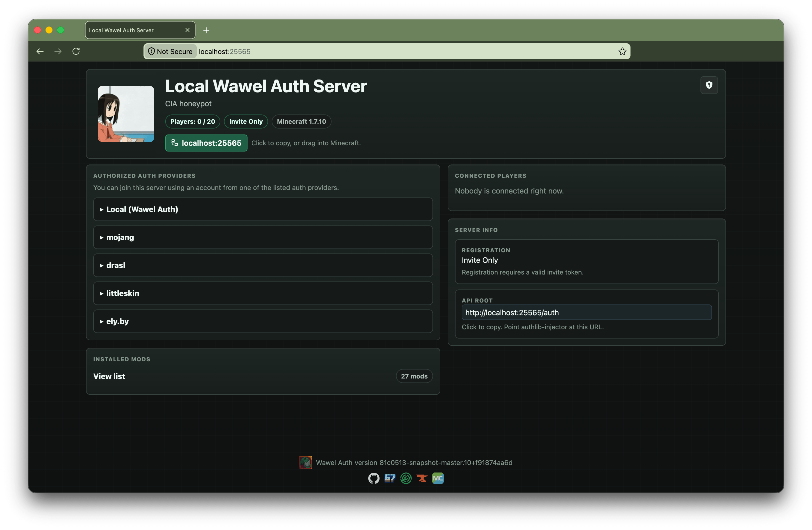Click 'Nobody is connected right now.' text
Image resolution: width=812 pixels, height=530 pixels.
click(x=509, y=191)
